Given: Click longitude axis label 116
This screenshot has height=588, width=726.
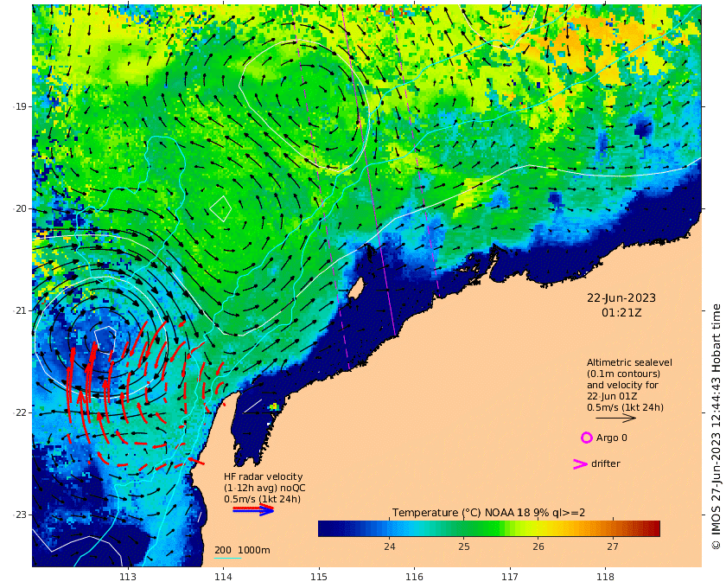Looking at the screenshot, I should (x=414, y=577).
